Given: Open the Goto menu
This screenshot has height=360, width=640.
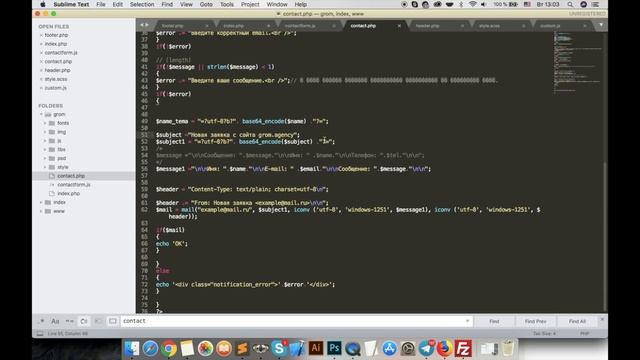Looking at the screenshot, I should tap(206, 4).
